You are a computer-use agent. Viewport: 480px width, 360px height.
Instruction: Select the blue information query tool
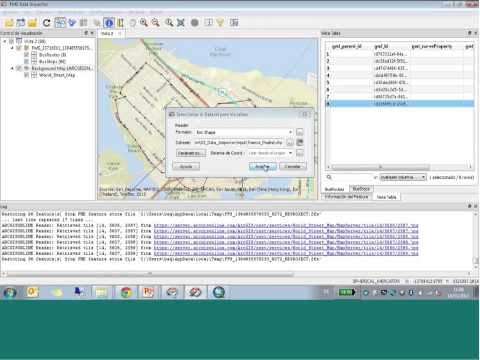point(109,23)
